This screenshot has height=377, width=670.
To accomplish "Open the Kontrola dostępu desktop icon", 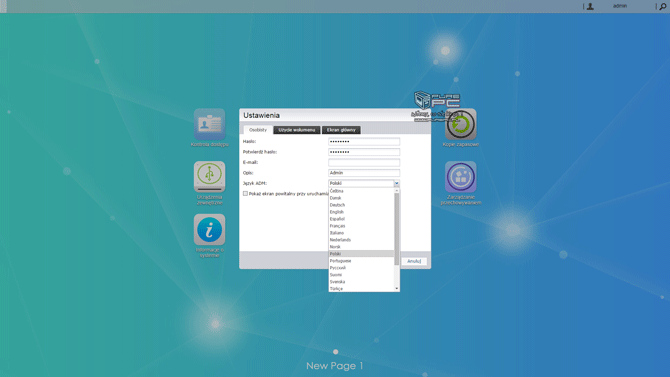I will (x=209, y=124).
